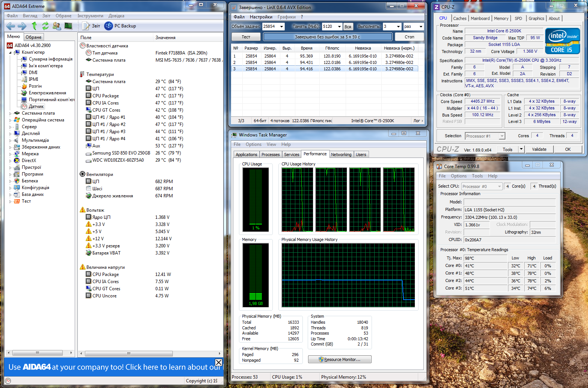Click the Forward arrow in AIDA64 toolbar
The height and width of the screenshot is (388, 588).
point(22,26)
